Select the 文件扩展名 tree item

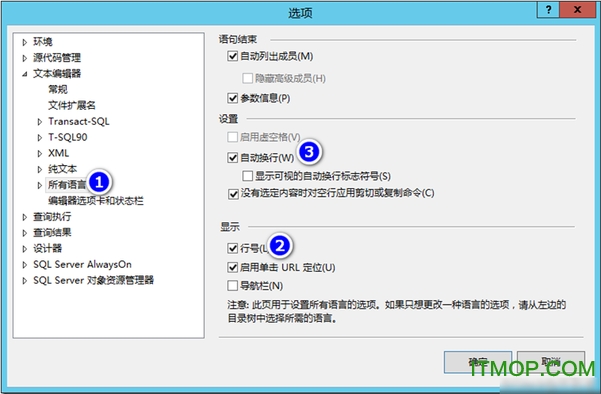(x=72, y=105)
